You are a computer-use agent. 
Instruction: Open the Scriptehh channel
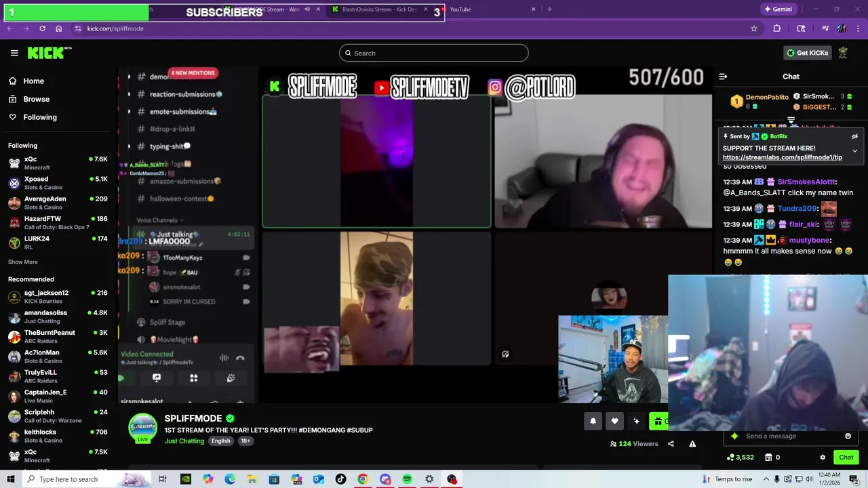[x=58, y=416]
